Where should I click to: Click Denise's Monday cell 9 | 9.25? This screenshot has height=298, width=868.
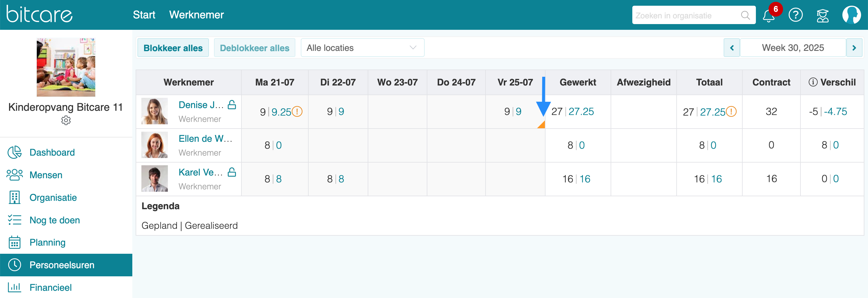click(275, 112)
